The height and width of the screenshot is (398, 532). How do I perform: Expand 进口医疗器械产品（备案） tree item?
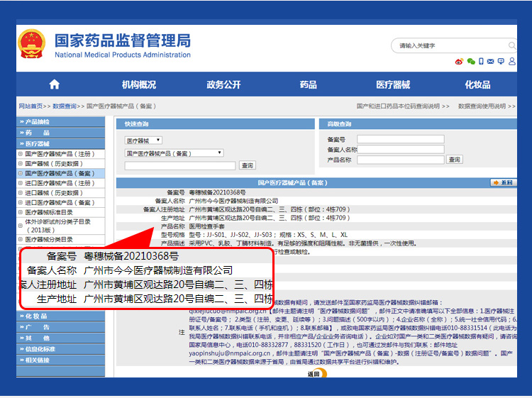coord(21,202)
